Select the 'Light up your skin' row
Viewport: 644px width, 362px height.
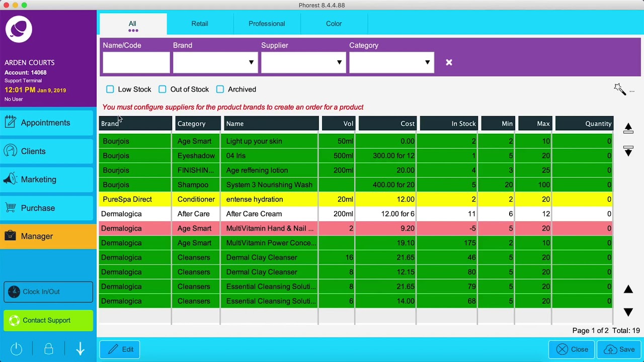[x=356, y=141]
